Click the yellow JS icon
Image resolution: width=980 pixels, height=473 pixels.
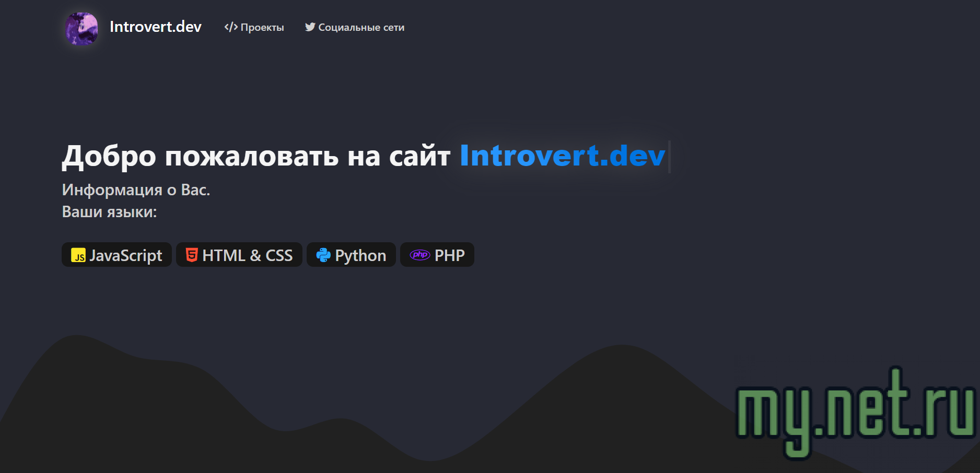78,255
